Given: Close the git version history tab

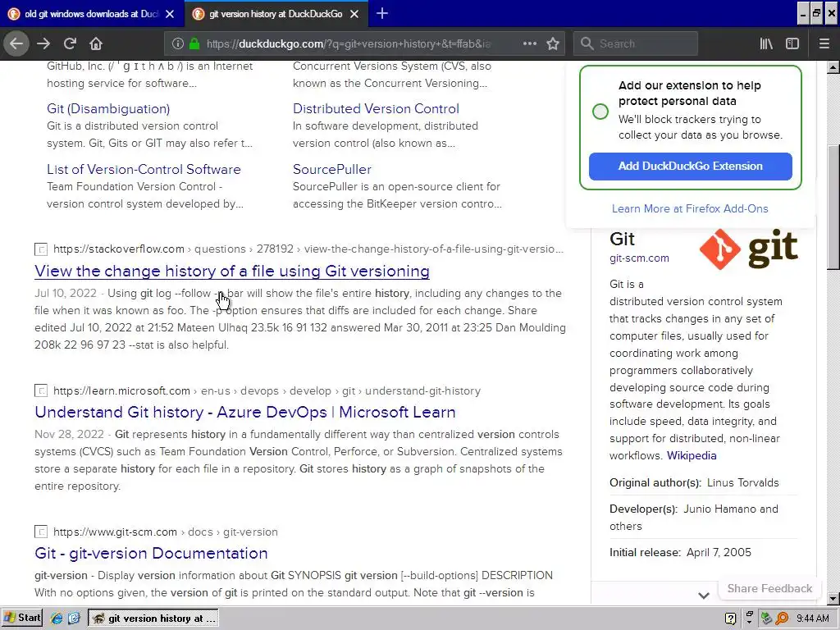Looking at the screenshot, I should point(354,14).
